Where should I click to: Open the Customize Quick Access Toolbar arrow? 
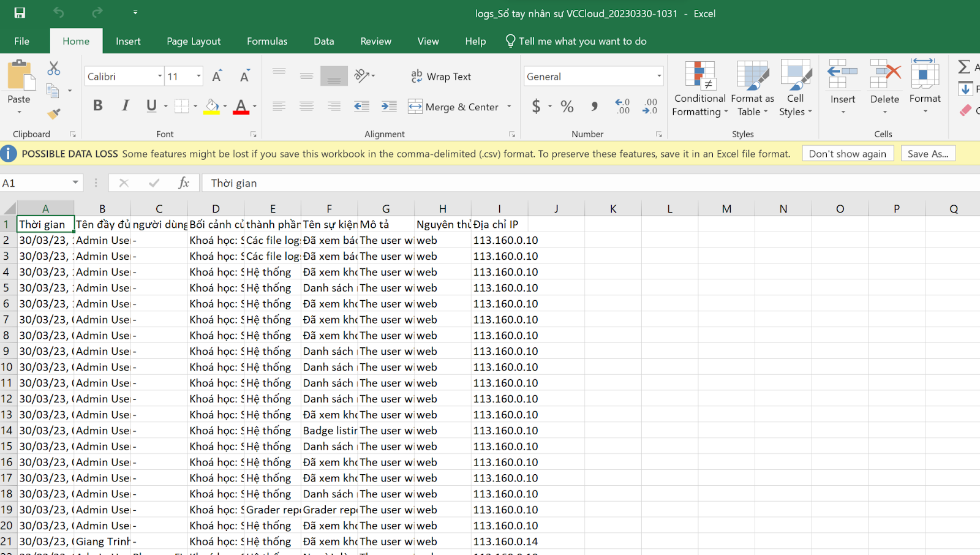click(x=135, y=13)
